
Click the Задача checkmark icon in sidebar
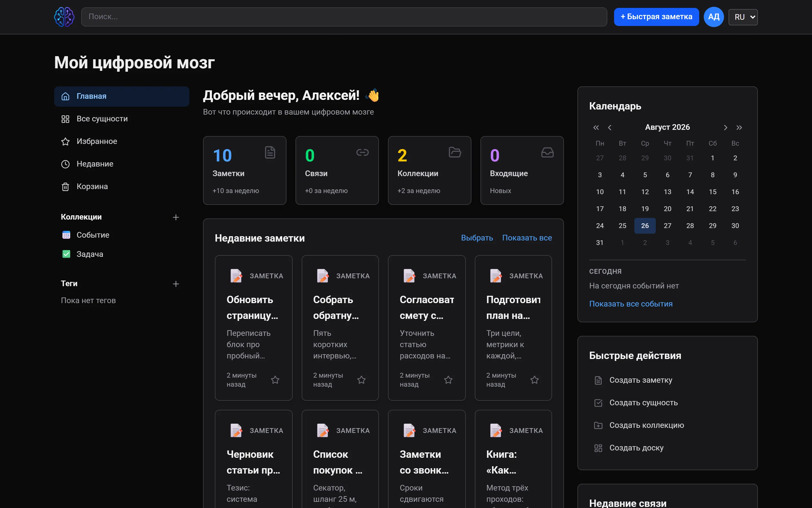66,254
